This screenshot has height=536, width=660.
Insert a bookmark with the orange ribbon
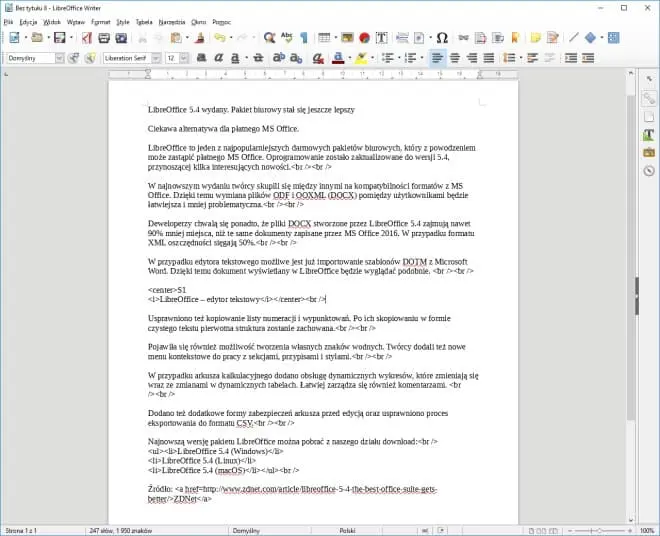(515, 38)
